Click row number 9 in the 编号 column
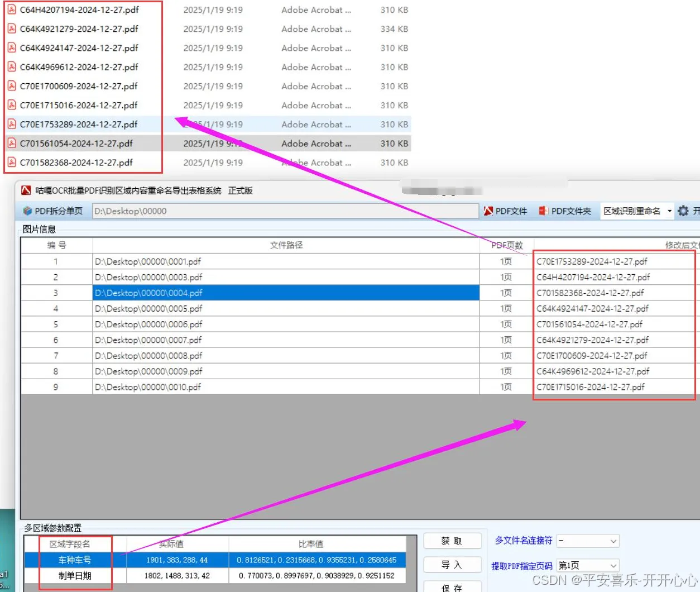Image resolution: width=700 pixels, height=592 pixels. [56, 386]
